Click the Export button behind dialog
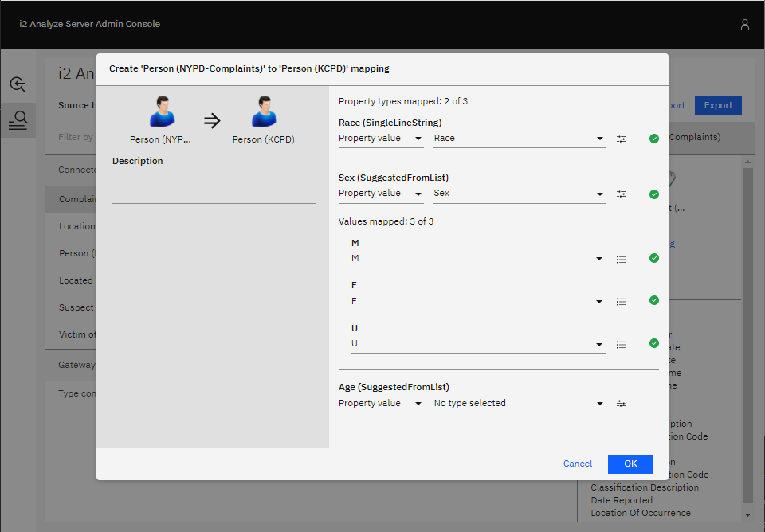The image size is (765, 532). tap(717, 105)
